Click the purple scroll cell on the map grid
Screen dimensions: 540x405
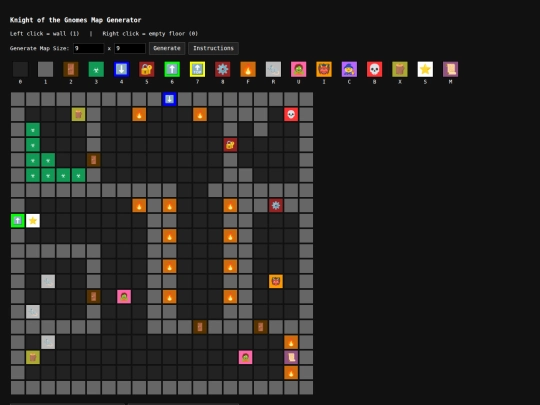click(x=291, y=357)
